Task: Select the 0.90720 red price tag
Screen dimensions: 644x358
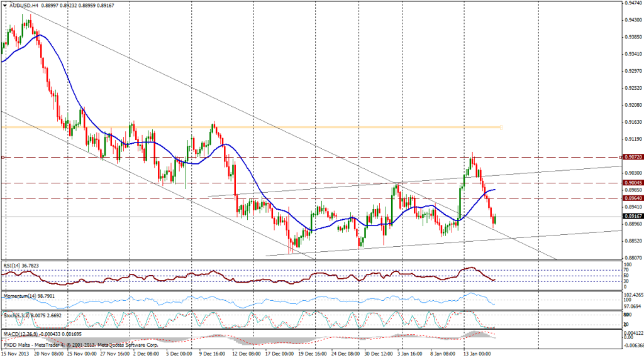Action: coord(632,156)
